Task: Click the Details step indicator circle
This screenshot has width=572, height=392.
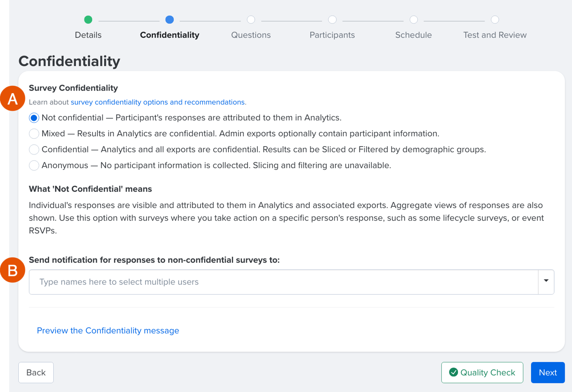Action: point(88,19)
